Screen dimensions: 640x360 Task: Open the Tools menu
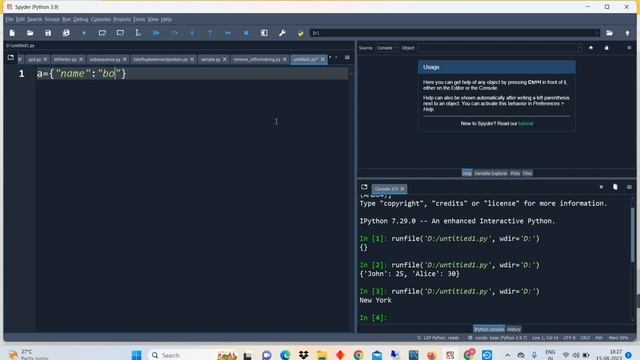point(139,19)
